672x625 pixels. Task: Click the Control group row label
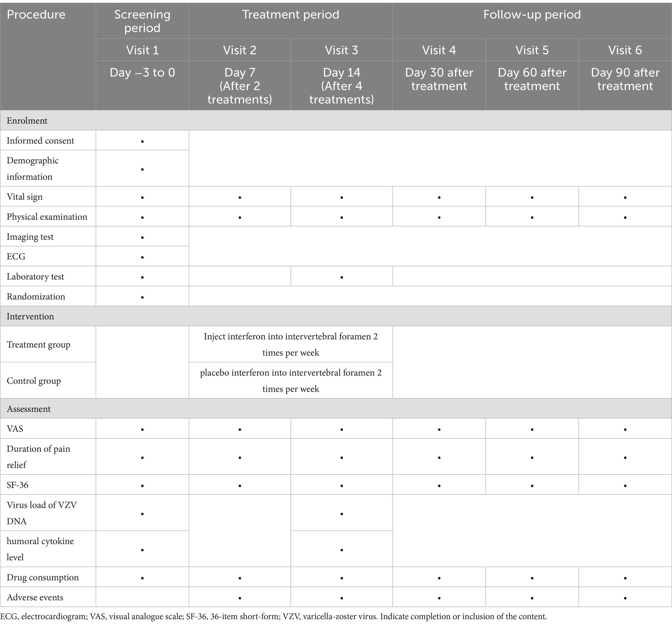pyautogui.click(x=34, y=381)
